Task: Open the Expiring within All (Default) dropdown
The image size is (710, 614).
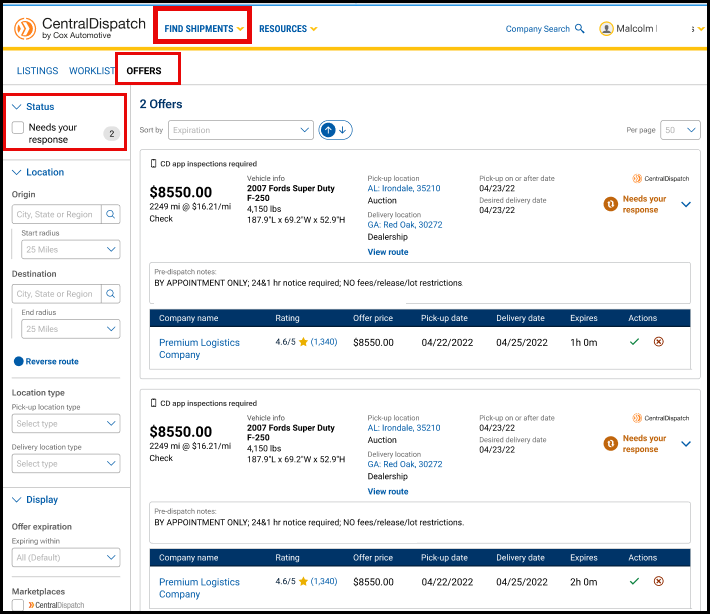Action: tap(66, 557)
